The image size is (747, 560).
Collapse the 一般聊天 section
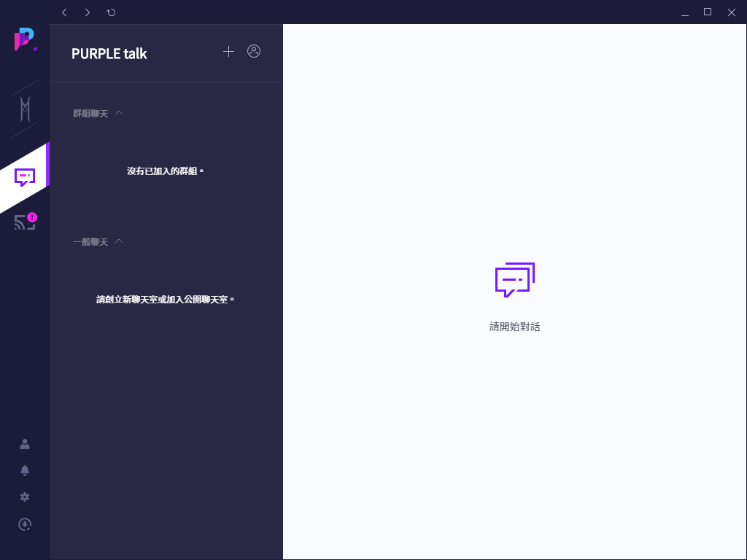119,241
